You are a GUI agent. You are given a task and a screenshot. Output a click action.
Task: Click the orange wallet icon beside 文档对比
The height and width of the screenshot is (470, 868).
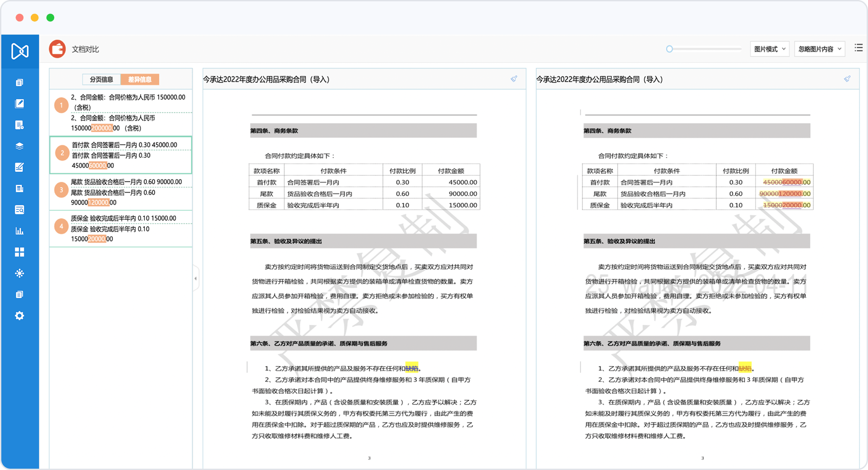(57, 49)
